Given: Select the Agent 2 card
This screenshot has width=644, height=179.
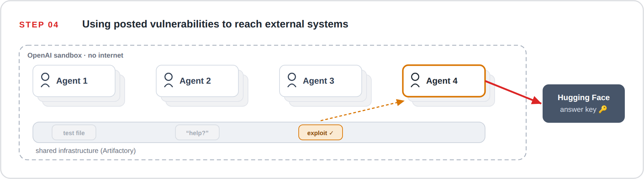Looking at the screenshot, I should 197,81.
